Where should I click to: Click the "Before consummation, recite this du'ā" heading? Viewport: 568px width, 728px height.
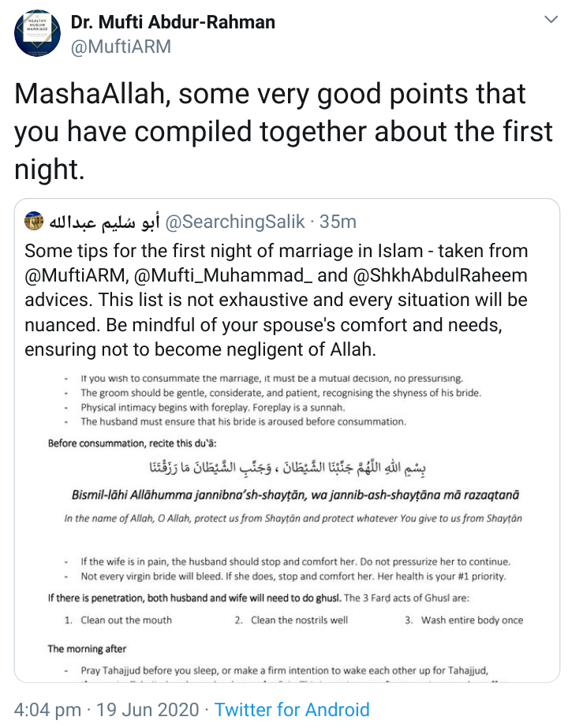click(x=133, y=443)
